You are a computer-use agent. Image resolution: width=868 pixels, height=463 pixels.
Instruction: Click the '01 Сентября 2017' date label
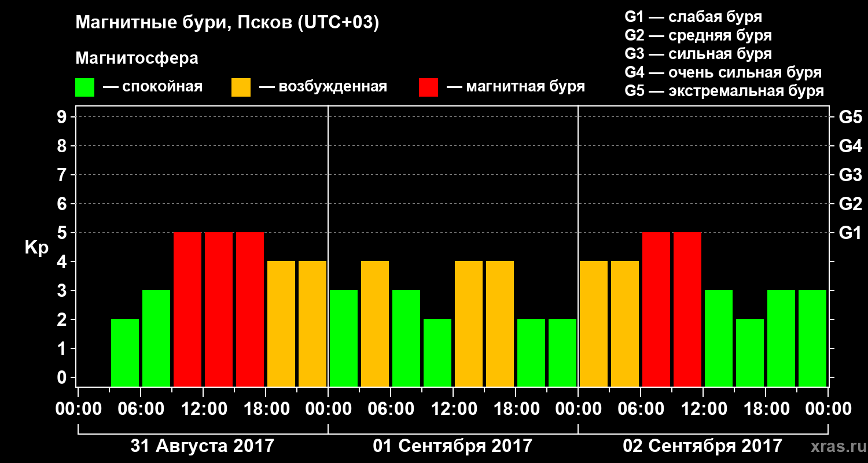[453, 446]
